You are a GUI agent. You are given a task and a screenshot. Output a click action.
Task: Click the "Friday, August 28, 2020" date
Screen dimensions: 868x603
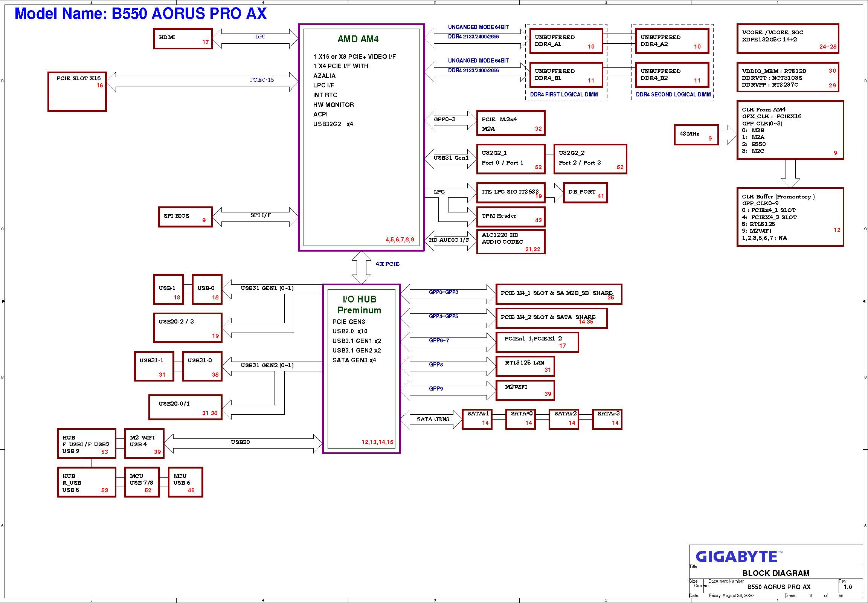click(x=731, y=596)
